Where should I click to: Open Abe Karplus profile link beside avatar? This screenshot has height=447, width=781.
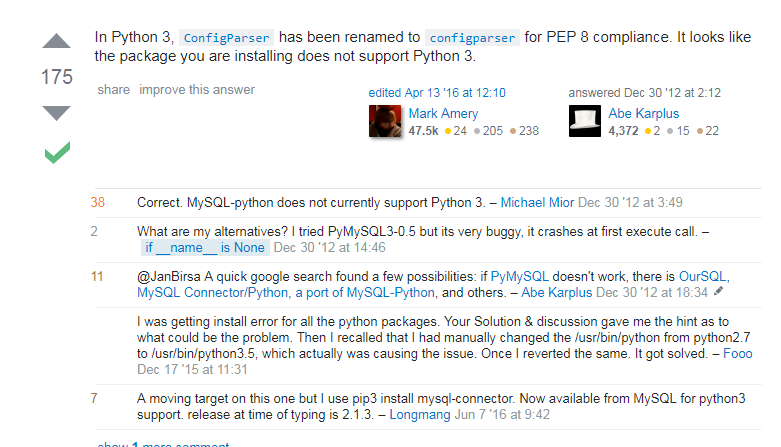[x=644, y=114]
